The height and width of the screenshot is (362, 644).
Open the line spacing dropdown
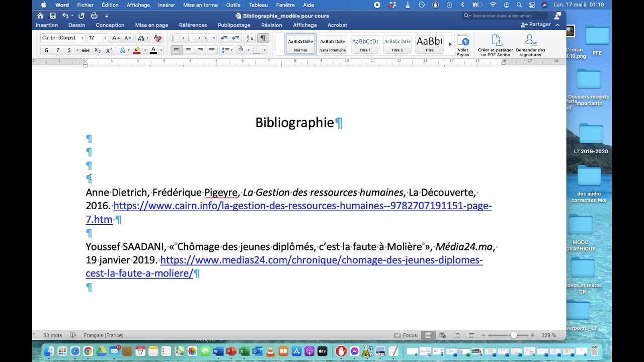pos(226,50)
